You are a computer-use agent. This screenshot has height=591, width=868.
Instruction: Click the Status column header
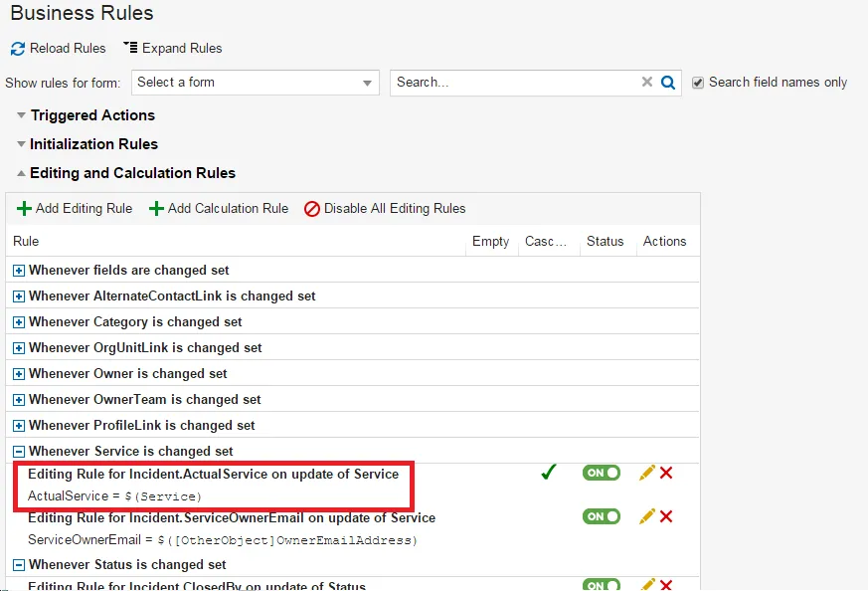click(606, 242)
